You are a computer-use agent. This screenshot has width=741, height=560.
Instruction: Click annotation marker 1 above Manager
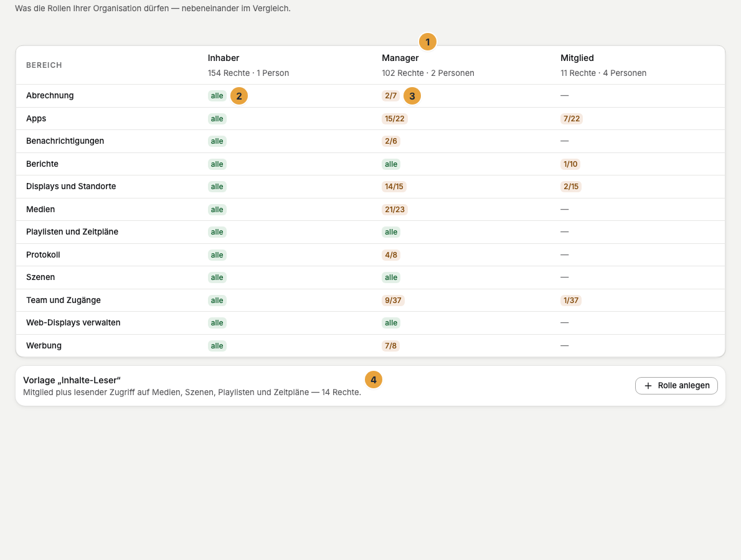click(x=428, y=42)
